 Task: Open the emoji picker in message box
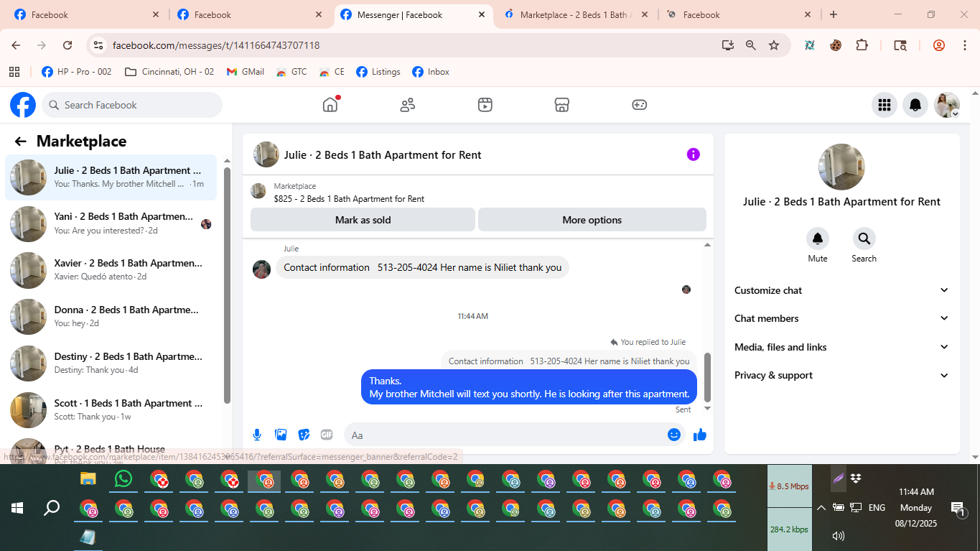(x=674, y=435)
